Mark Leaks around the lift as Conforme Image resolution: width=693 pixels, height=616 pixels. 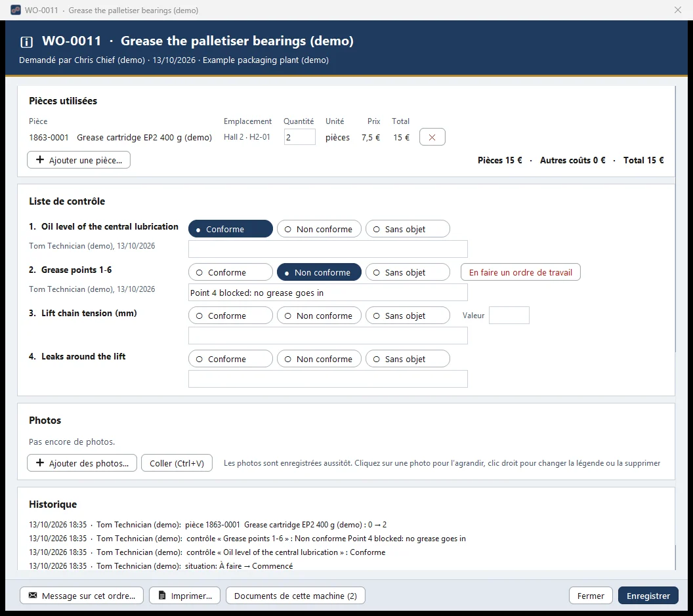click(230, 359)
